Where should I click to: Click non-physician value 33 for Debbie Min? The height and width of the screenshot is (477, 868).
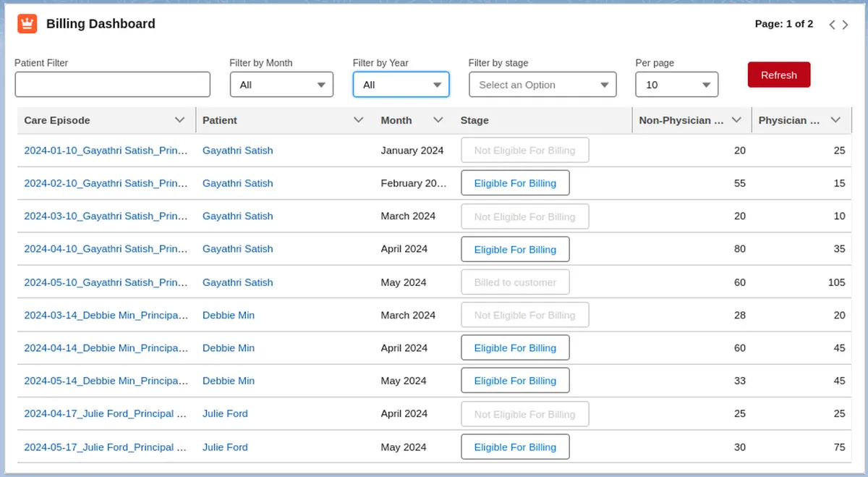(x=740, y=380)
